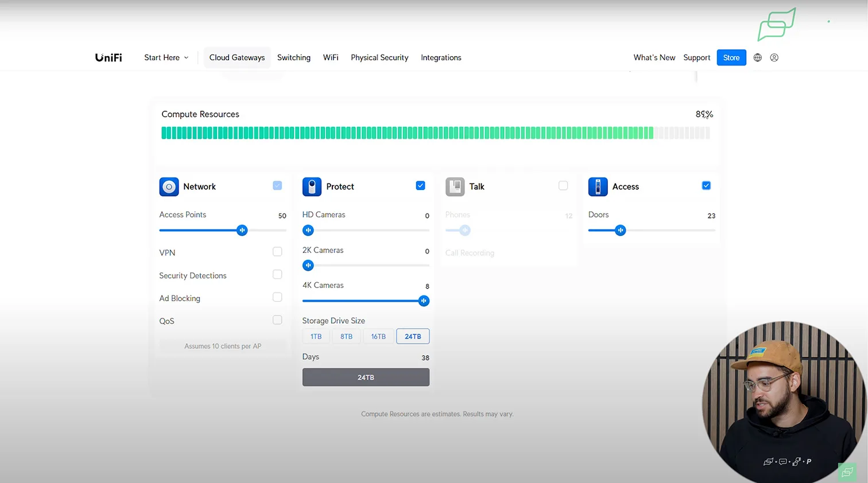Click the 4K Cameras slider handle

(x=424, y=301)
